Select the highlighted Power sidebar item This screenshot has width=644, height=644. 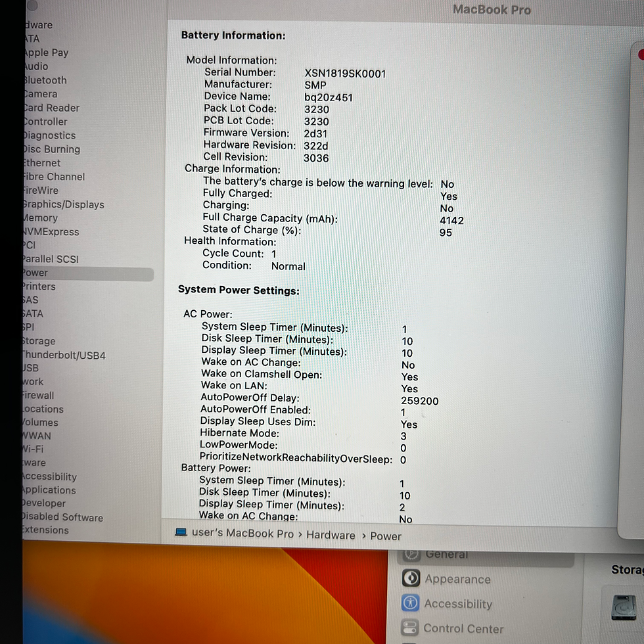88,274
